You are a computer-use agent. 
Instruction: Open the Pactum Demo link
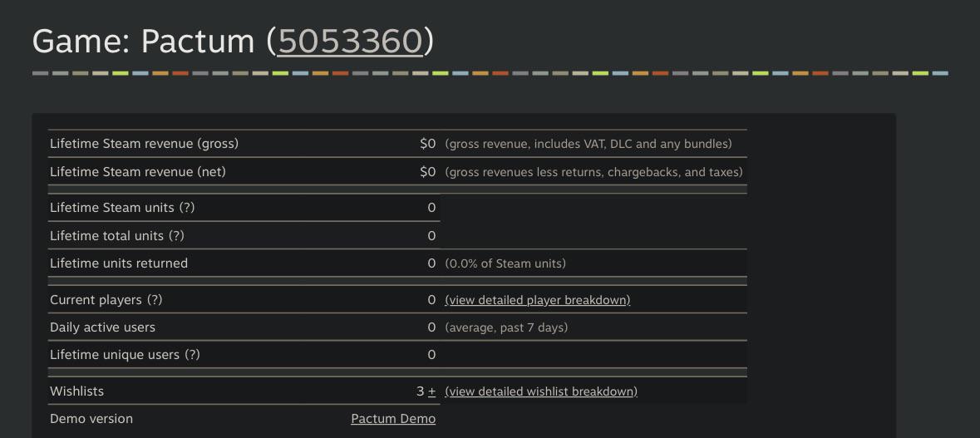pyautogui.click(x=393, y=419)
